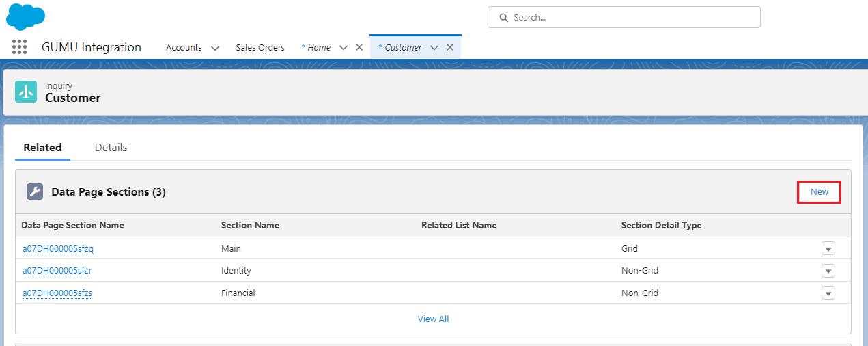Open row actions for the Main section
The width and height of the screenshot is (868, 346).
[x=828, y=249]
